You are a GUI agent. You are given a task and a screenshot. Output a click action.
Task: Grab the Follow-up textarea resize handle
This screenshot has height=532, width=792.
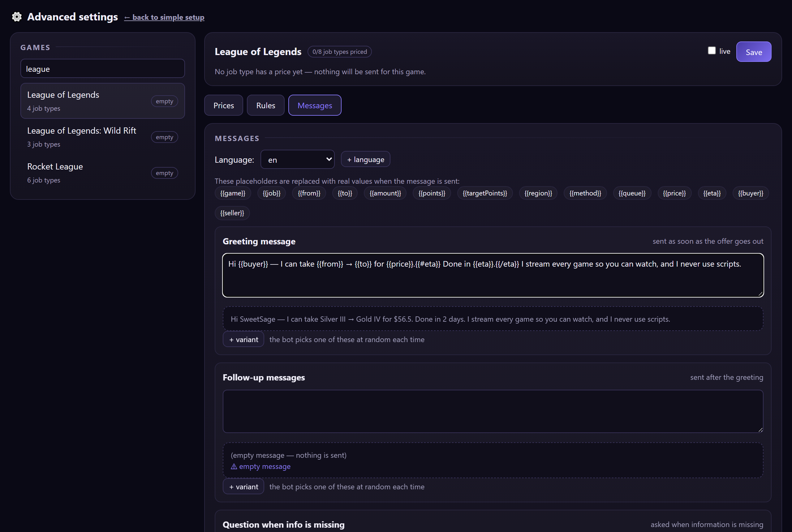point(760,430)
